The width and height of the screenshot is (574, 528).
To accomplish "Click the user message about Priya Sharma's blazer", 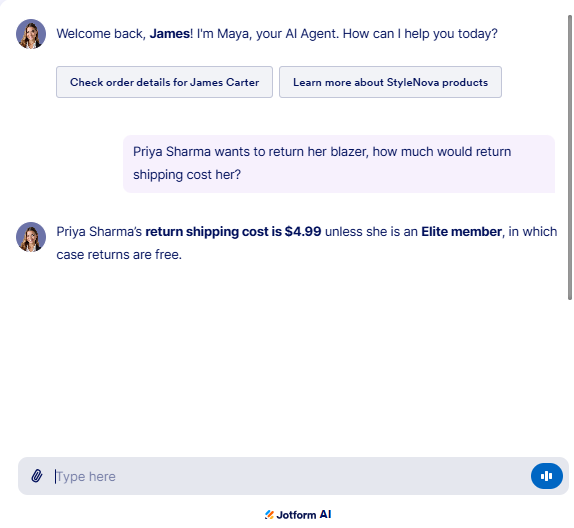I will [x=339, y=164].
